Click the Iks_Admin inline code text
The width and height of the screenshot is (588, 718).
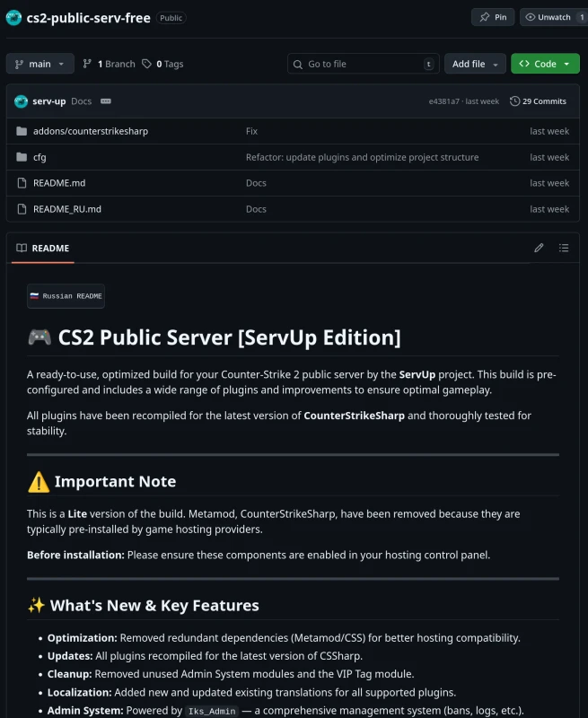[212, 711]
